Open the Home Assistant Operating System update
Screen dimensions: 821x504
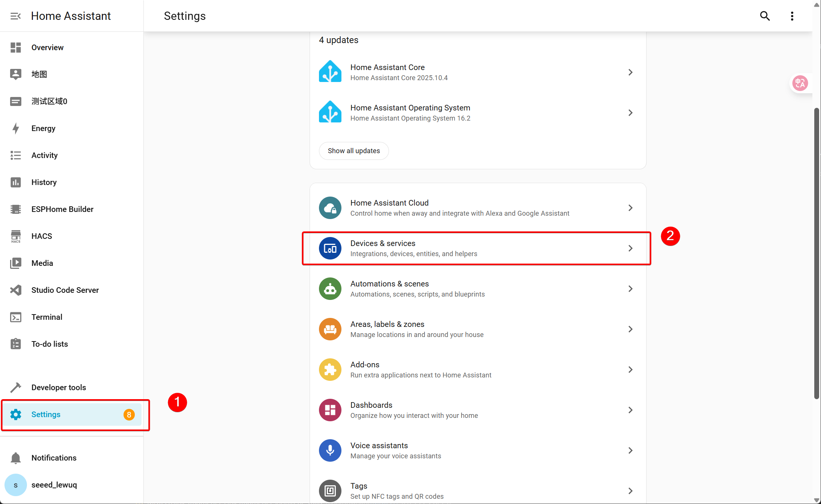point(410,113)
